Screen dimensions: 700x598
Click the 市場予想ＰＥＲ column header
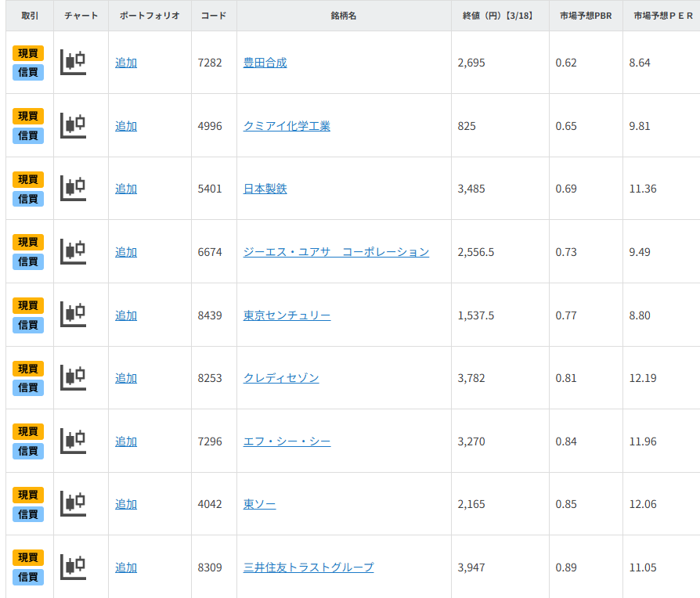point(661,16)
